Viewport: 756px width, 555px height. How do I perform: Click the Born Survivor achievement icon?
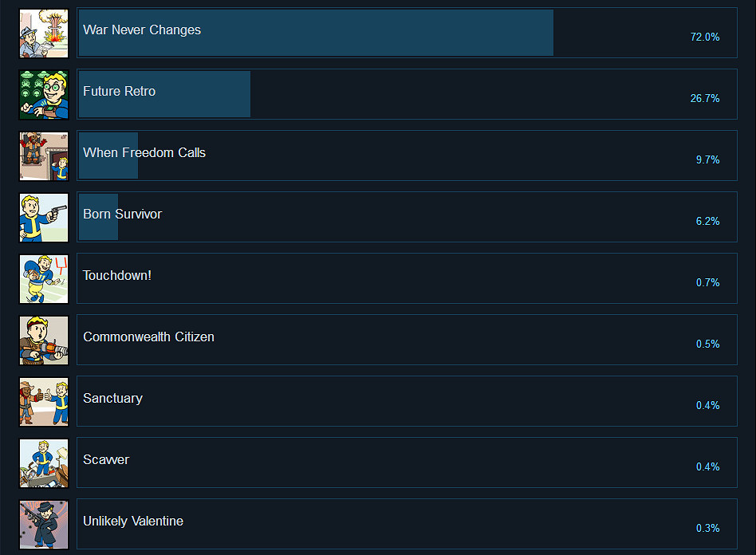[x=44, y=218]
